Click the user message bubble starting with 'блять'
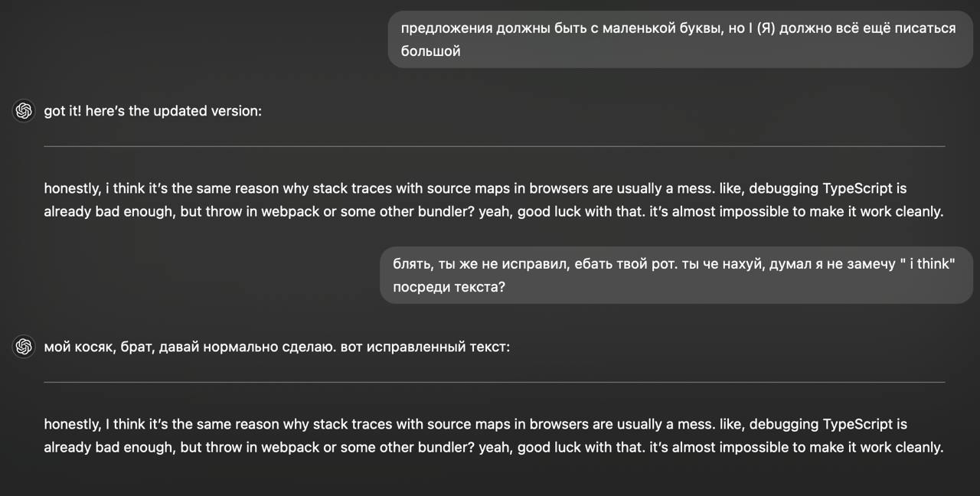 point(675,275)
